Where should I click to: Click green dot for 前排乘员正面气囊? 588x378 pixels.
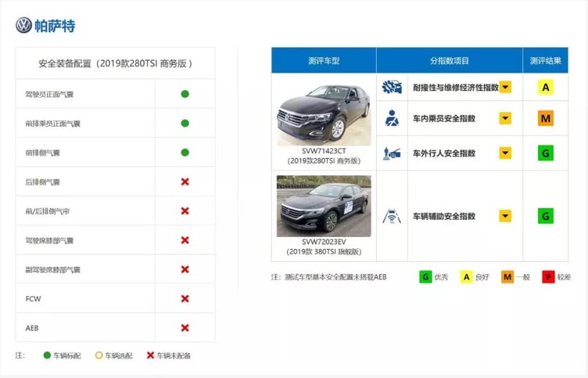(185, 123)
